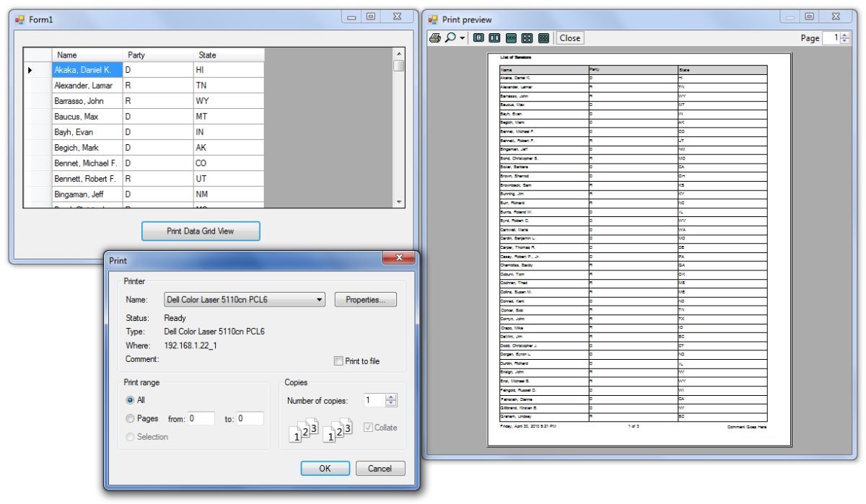The height and width of the screenshot is (504, 866).
Task: Select the Bennet, Michael F. cell
Action: pos(87,164)
